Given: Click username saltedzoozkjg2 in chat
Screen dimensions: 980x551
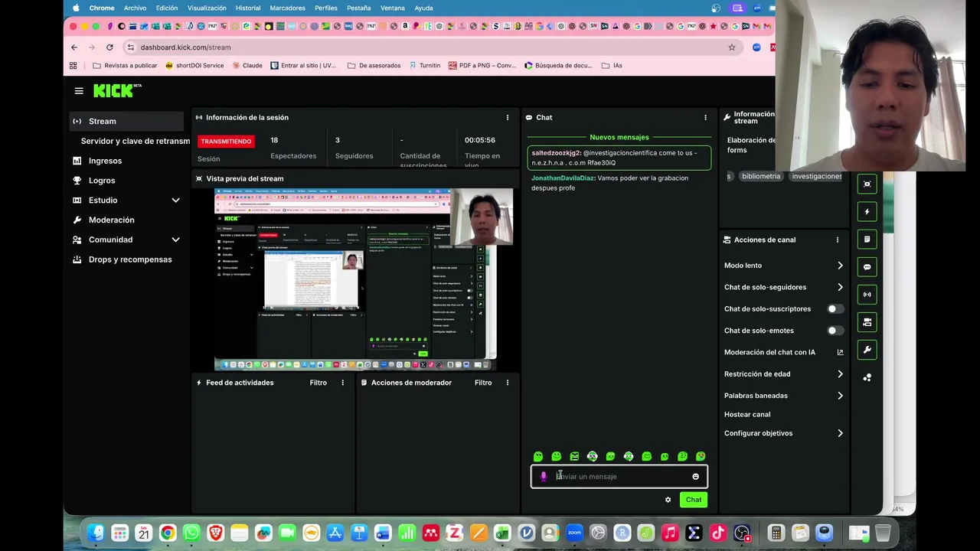Looking at the screenshot, I should pyautogui.click(x=557, y=153).
